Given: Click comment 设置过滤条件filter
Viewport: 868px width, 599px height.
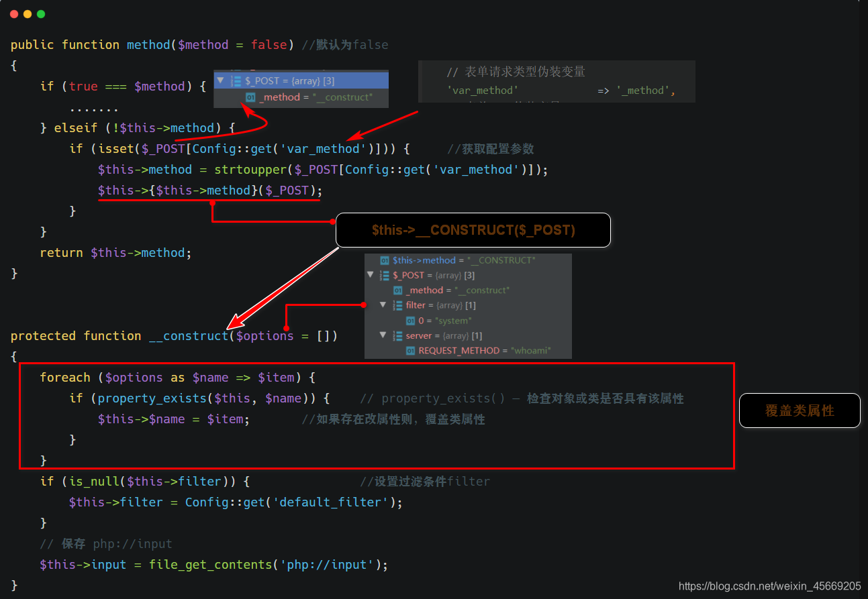Looking at the screenshot, I should point(425,482).
